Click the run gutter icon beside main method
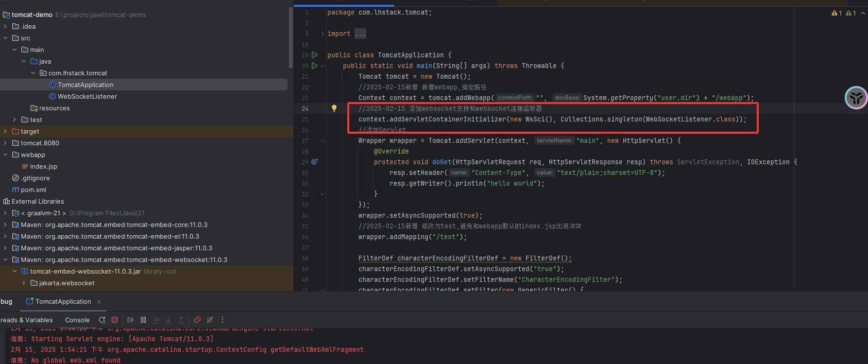This screenshot has width=868, height=364. pyautogui.click(x=315, y=66)
